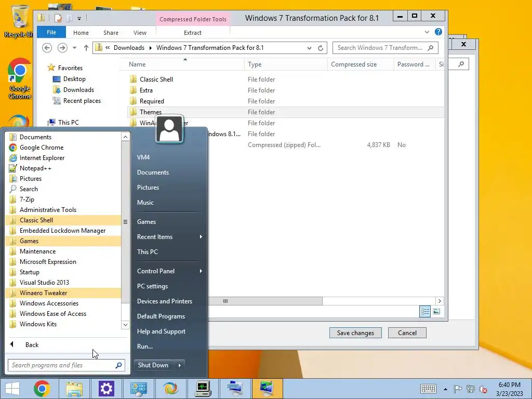Click the Shut Down button

coord(153,365)
